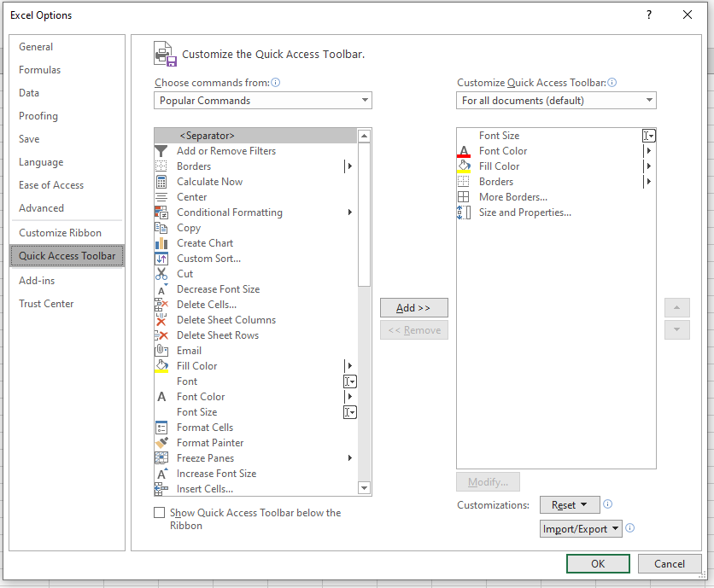Click info icon next to Import/Export

pos(629,528)
